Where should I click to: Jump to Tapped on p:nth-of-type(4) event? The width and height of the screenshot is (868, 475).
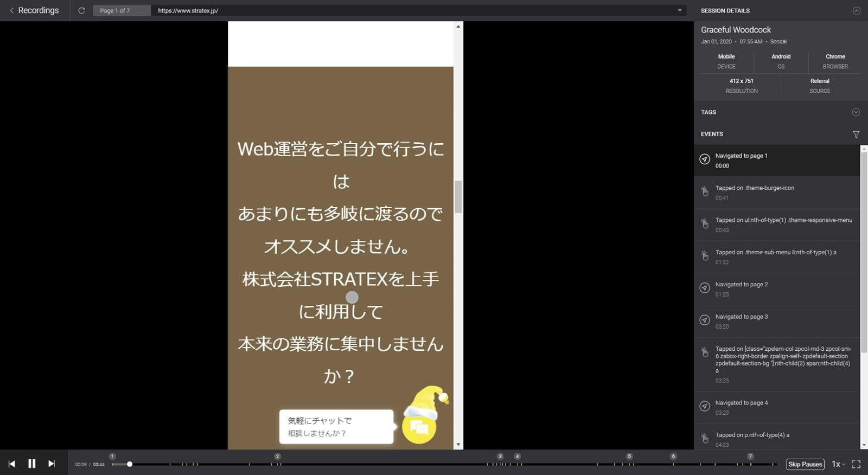pos(777,437)
